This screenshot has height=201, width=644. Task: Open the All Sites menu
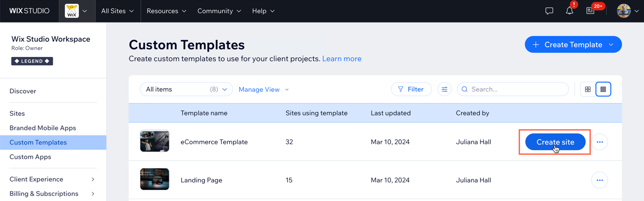coord(117,11)
